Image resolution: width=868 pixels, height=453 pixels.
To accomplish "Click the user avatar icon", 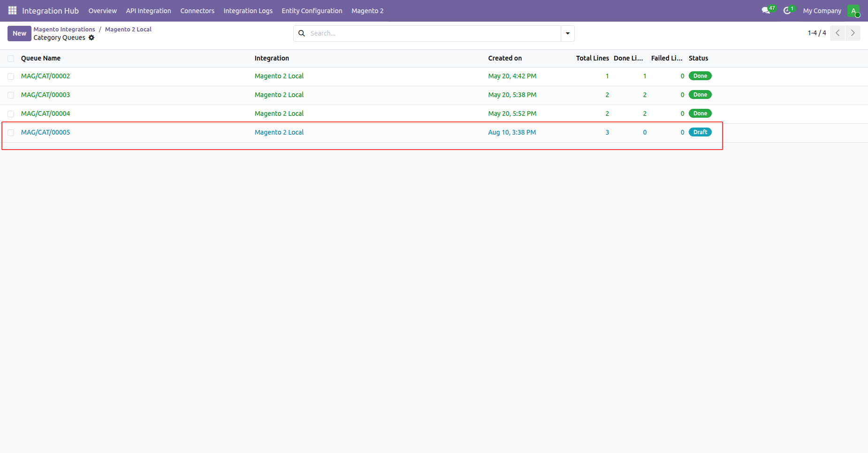I will [853, 10].
